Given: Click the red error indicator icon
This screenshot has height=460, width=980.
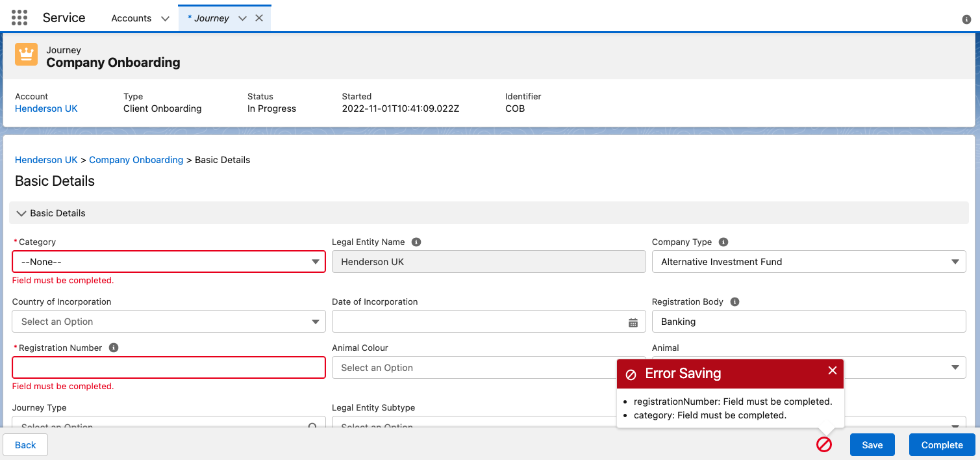Looking at the screenshot, I should [824, 444].
